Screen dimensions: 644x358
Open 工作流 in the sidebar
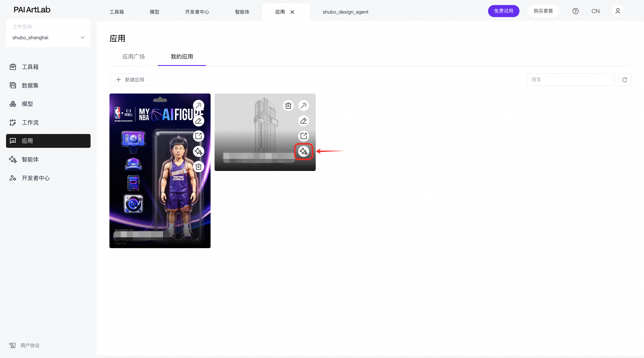coord(30,122)
